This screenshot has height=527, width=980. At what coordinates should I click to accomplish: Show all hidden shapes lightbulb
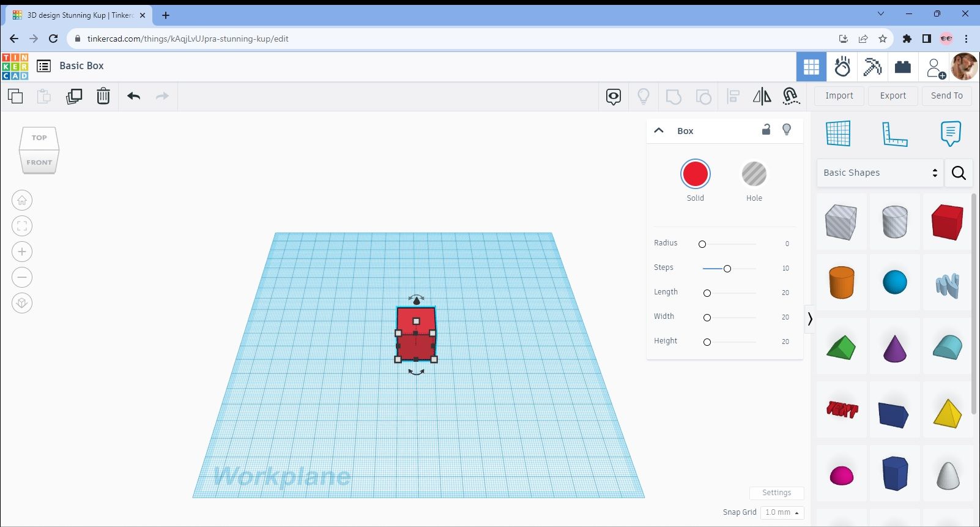pos(644,96)
